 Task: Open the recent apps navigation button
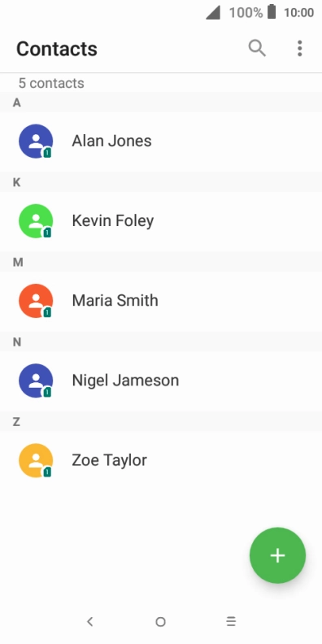tap(231, 621)
